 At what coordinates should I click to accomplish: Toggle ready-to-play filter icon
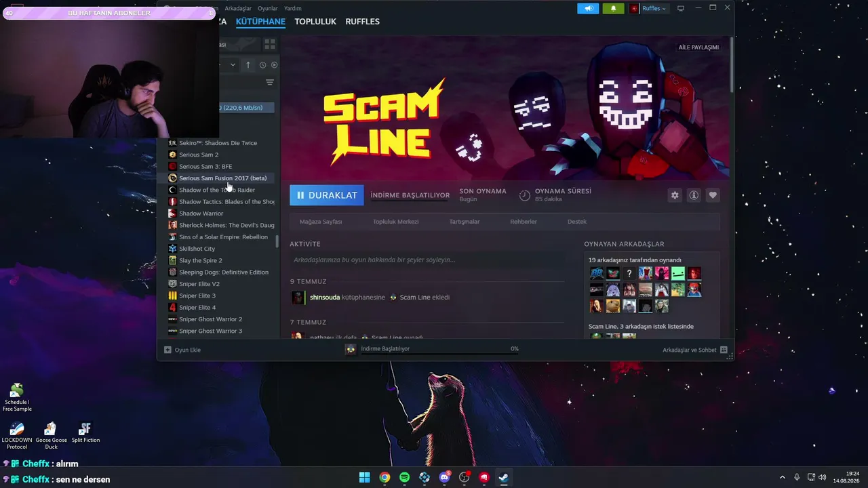(x=275, y=65)
